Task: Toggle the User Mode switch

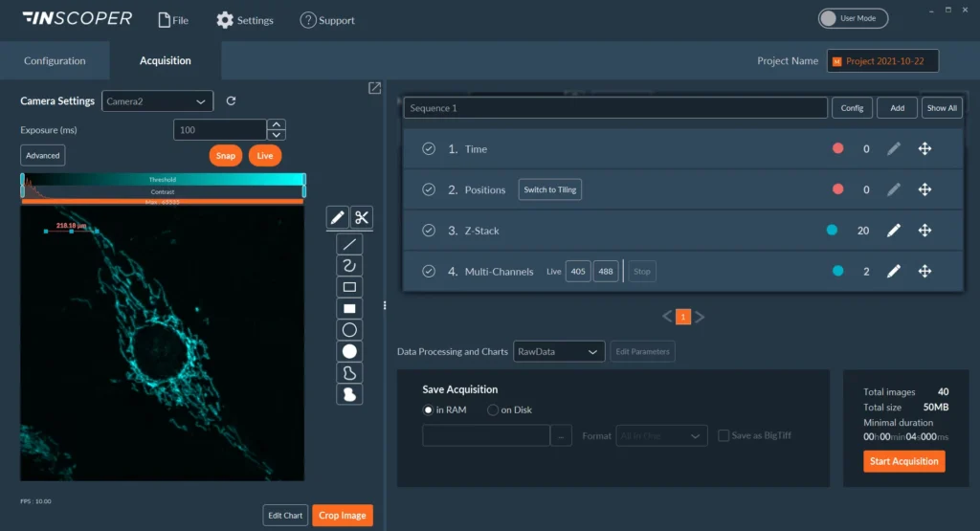Action: [x=853, y=18]
